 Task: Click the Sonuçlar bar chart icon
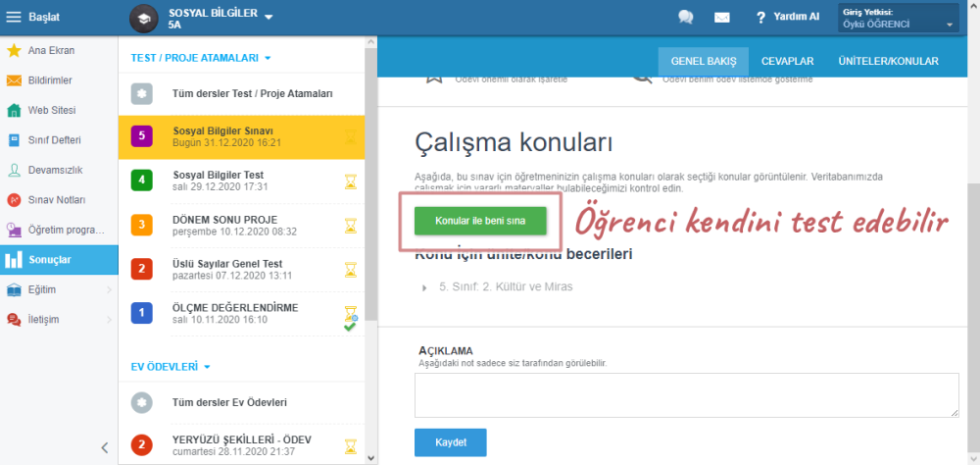pos(14,260)
